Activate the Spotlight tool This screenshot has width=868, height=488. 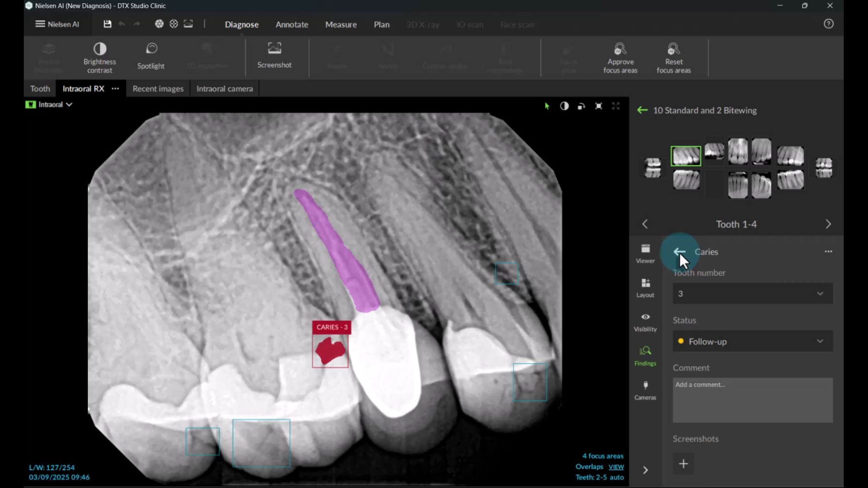click(x=151, y=56)
